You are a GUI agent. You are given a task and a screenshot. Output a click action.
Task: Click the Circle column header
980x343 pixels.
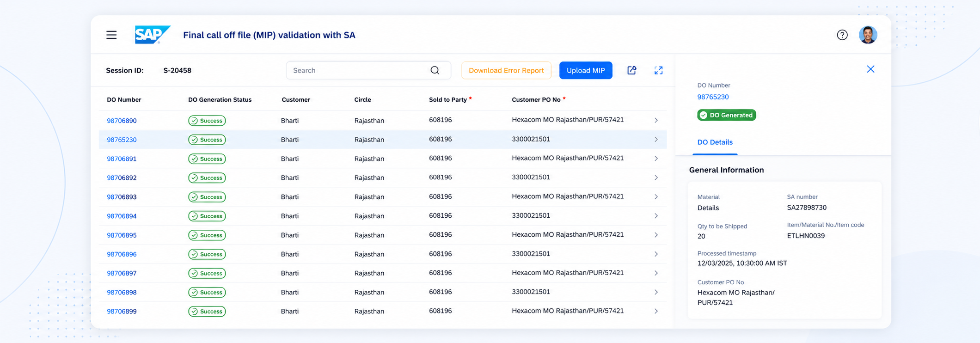coord(362,100)
